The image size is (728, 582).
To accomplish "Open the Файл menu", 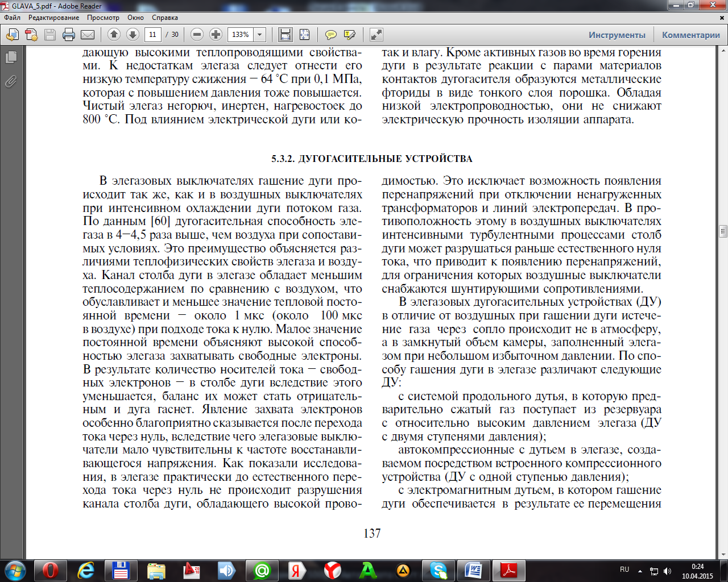I will point(12,18).
